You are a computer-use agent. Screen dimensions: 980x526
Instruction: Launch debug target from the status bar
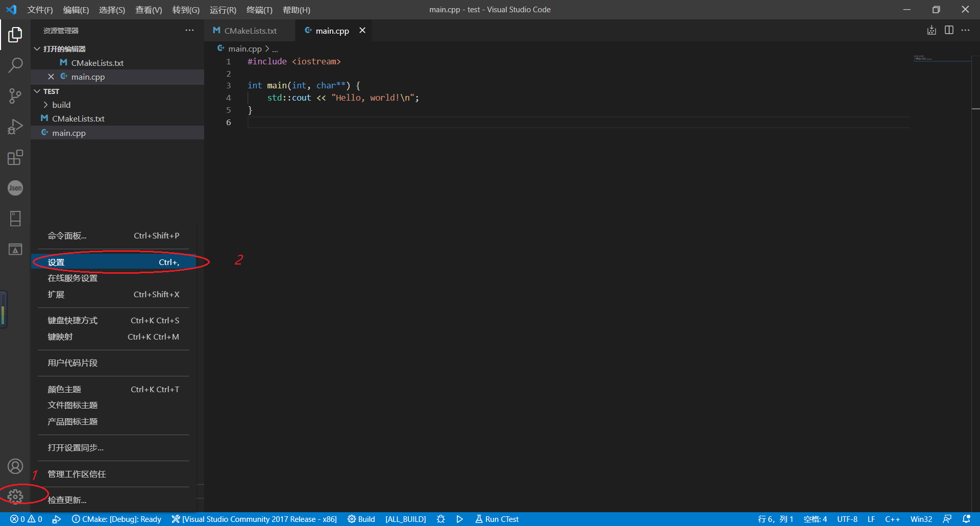click(441, 519)
